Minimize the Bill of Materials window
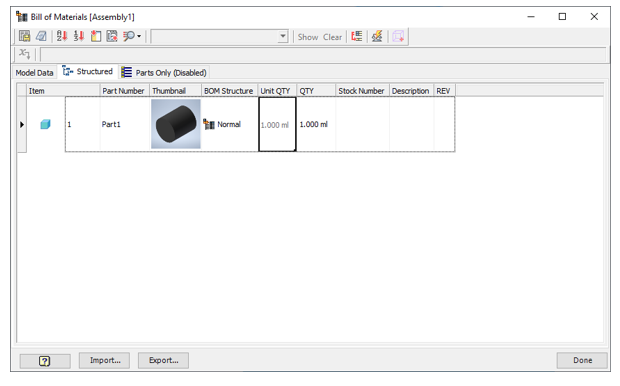Screen dimensions: 620x386 (x=531, y=17)
